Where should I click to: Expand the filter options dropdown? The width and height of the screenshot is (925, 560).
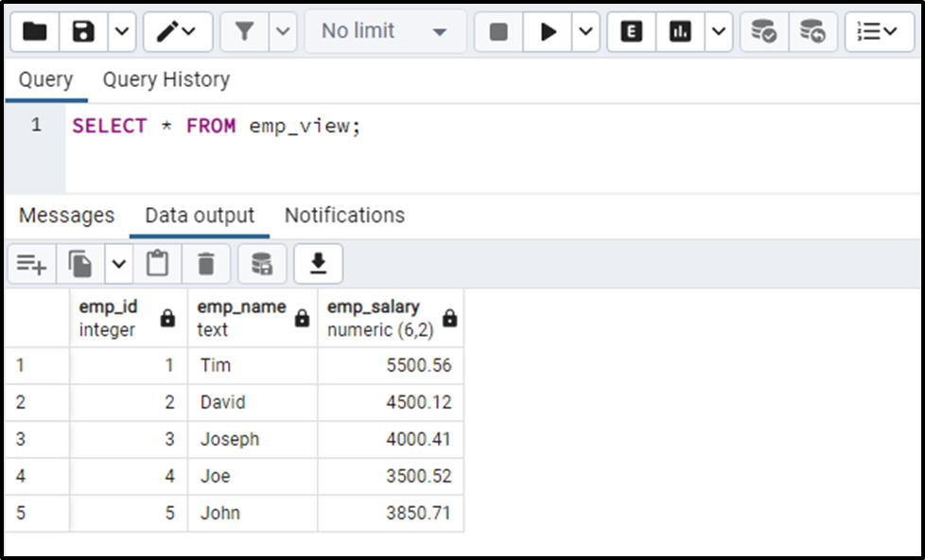[283, 31]
